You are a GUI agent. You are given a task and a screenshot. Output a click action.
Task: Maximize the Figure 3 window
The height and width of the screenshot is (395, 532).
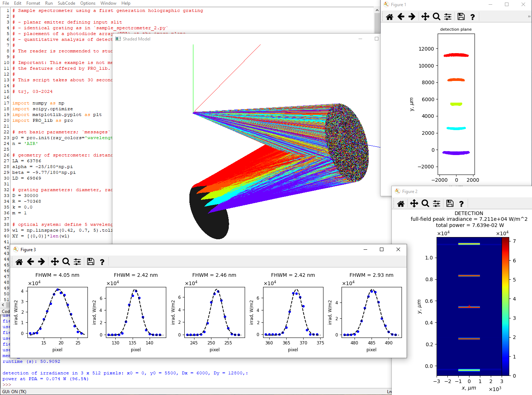pyautogui.click(x=382, y=249)
